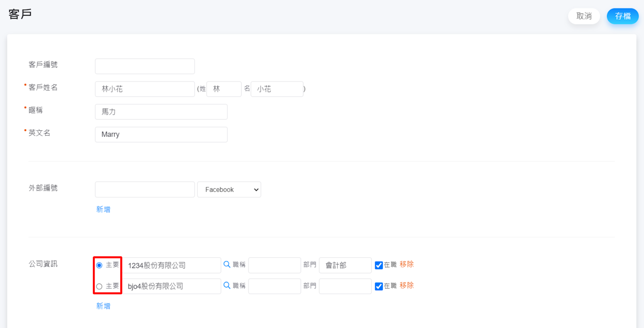This screenshot has width=644, height=328.
Task: Click 新增 link under 公司資訊
Action: (x=103, y=306)
